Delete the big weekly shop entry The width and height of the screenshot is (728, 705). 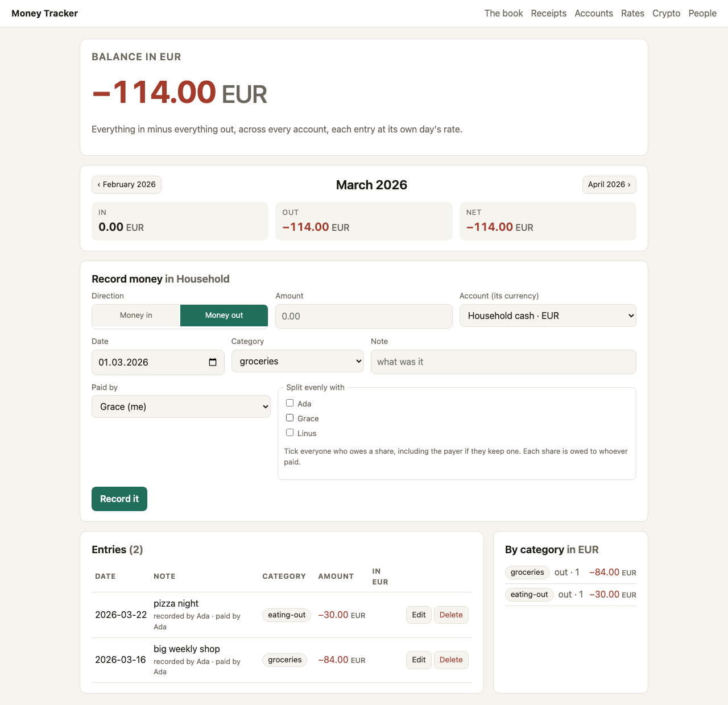coord(451,660)
